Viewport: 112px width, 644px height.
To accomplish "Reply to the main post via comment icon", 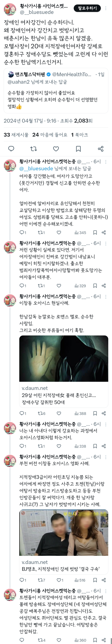I will (11, 149).
